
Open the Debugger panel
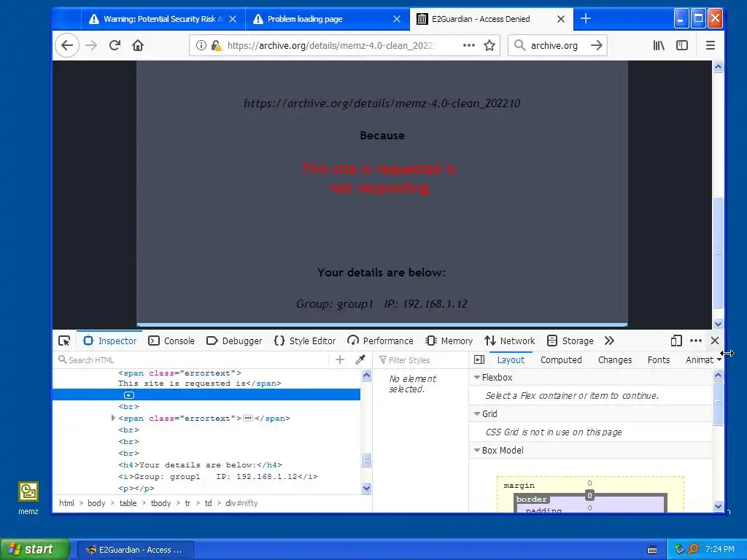[234, 341]
